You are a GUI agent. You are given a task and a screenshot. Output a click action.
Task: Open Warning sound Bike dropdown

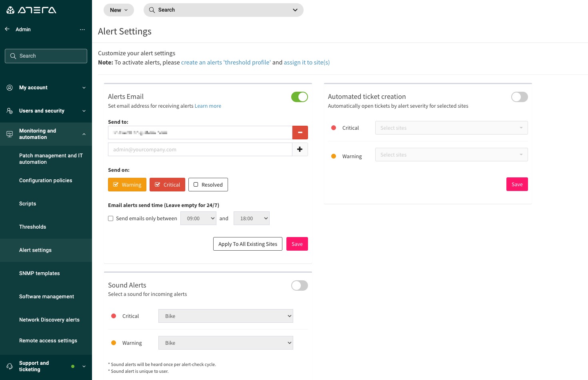(226, 343)
